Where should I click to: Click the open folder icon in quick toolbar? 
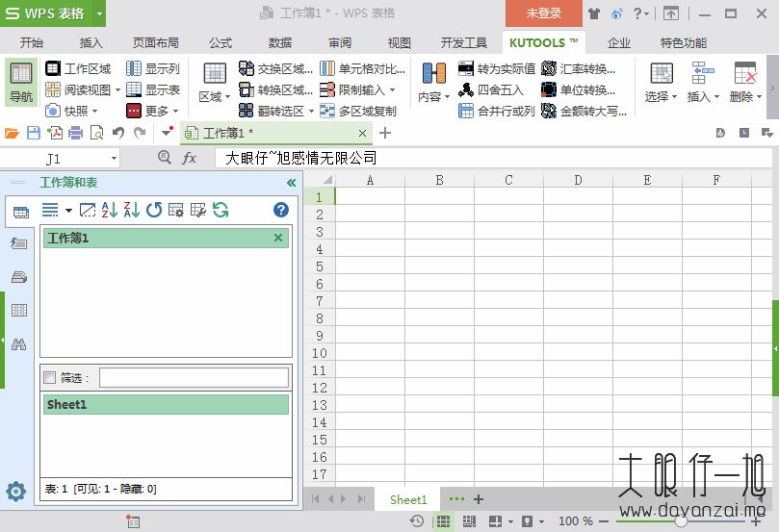pos(12,133)
